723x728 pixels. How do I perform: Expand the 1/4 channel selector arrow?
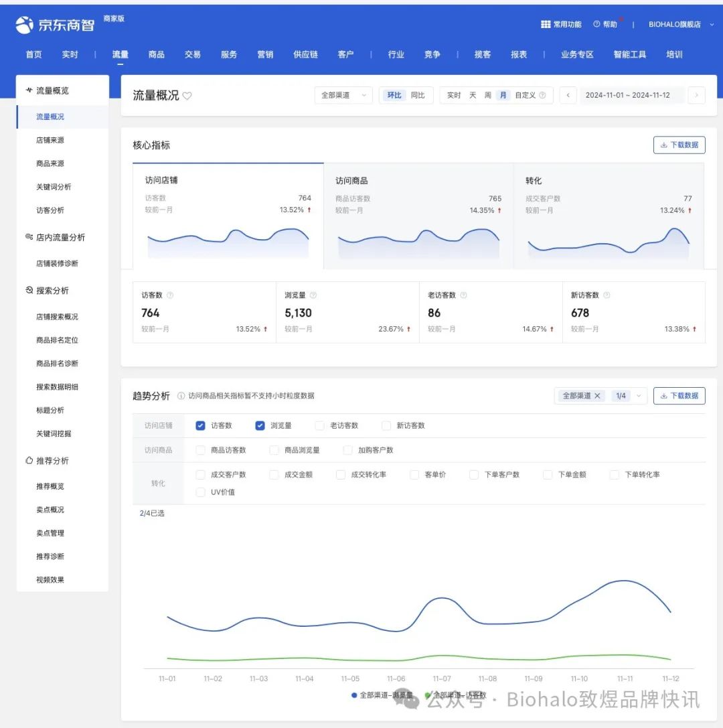coord(639,396)
